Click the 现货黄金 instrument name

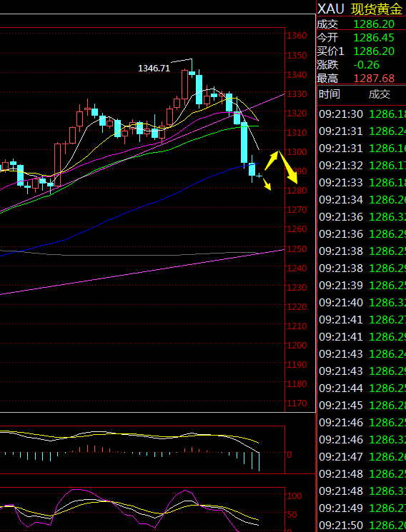click(377, 9)
